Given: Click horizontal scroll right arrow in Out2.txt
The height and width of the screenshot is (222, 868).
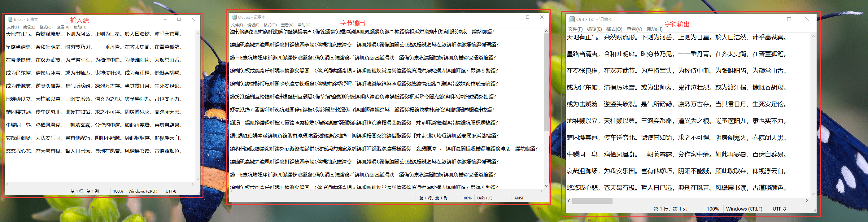Looking at the screenshot, I should (807, 201).
